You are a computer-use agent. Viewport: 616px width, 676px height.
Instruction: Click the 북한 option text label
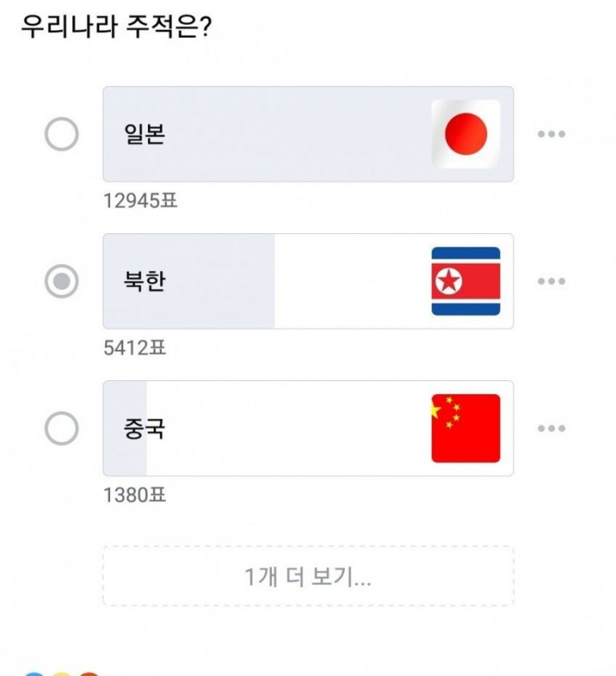click(x=145, y=283)
